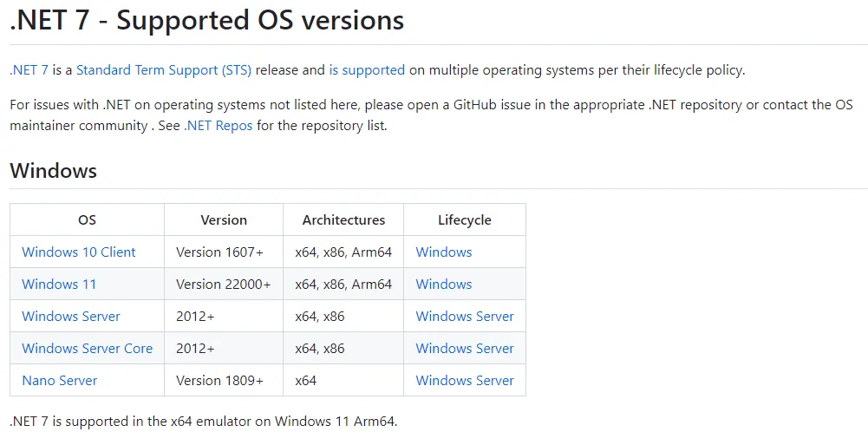
Task: Follow the "is supported" link
Action: [367, 70]
